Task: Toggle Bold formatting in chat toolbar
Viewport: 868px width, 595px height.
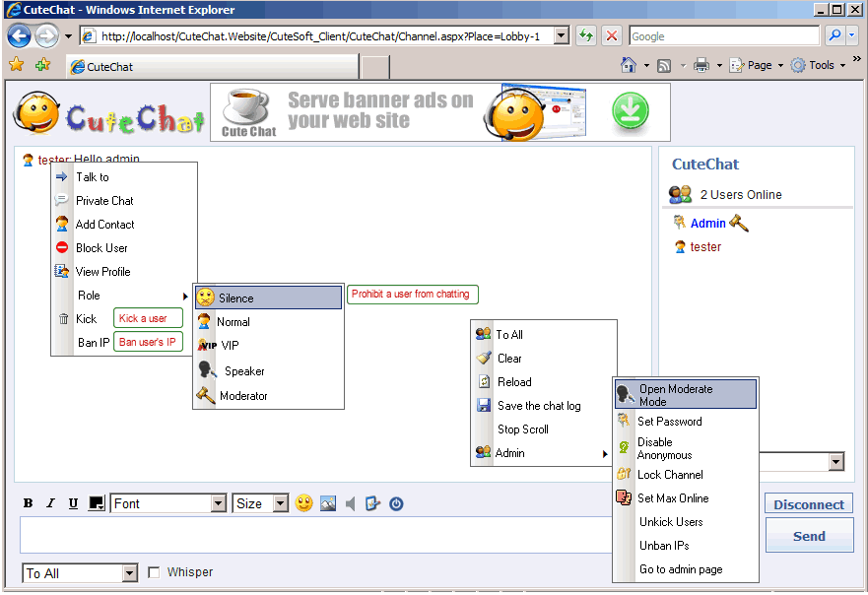Action: (29, 503)
